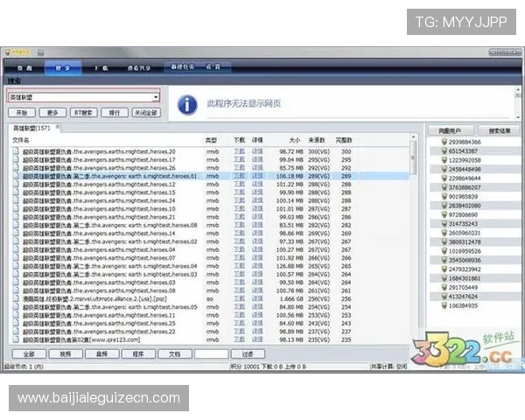
Task: Click user icon beside 2939884366
Action: pos(444,142)
